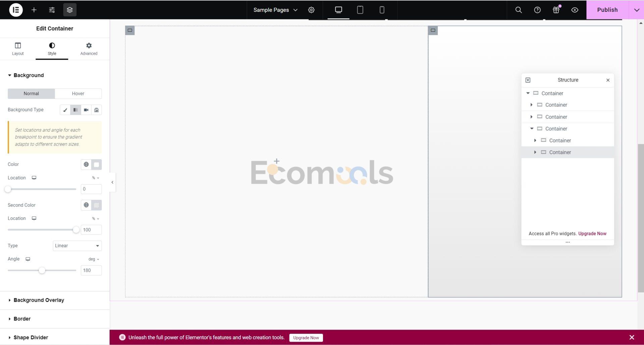Click the Structure panel resize dots handle
Screen dimensions: 644x345
[568, 242]
